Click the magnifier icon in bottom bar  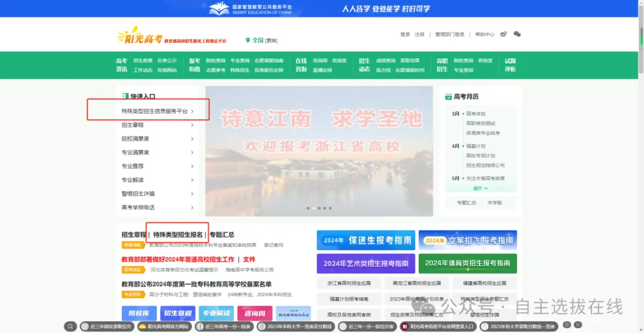pyautogui.click(x=71, y=326)
